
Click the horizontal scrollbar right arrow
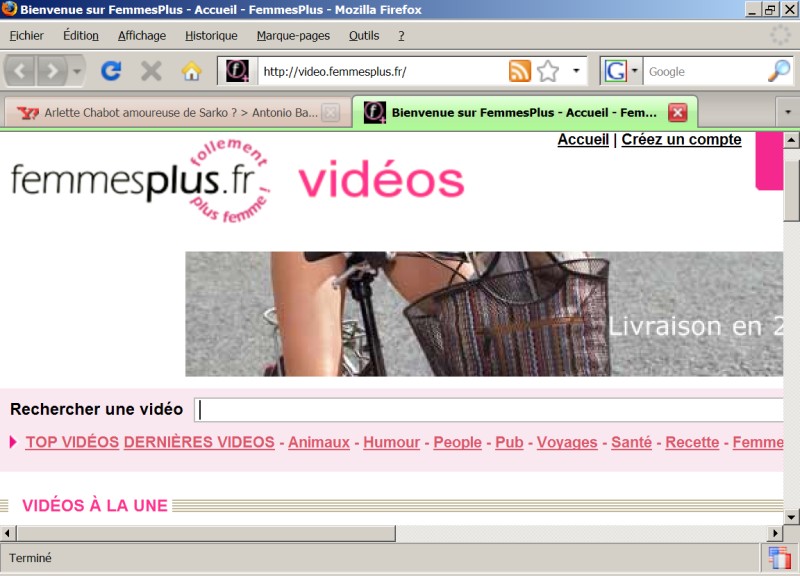pos(775,533)
